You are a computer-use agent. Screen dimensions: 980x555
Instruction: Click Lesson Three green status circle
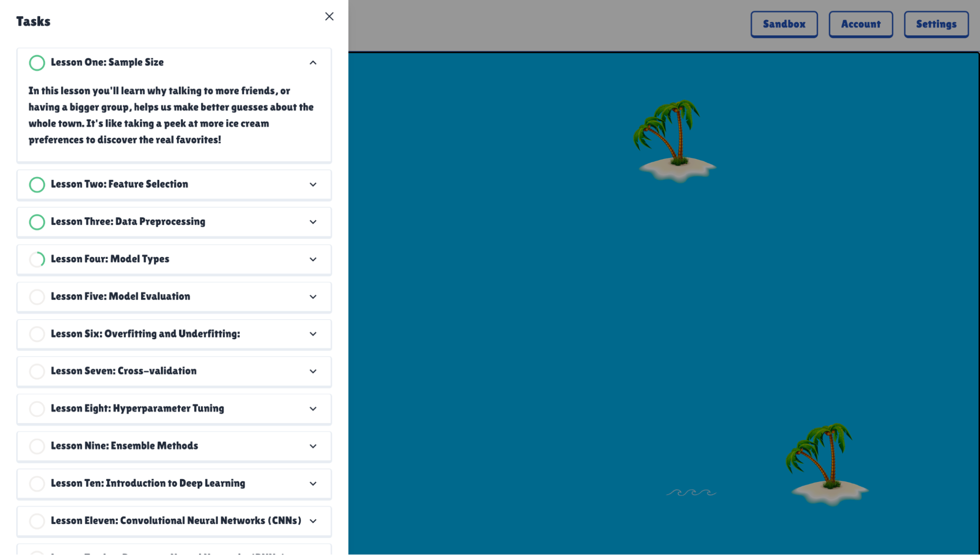pos(37,222)
